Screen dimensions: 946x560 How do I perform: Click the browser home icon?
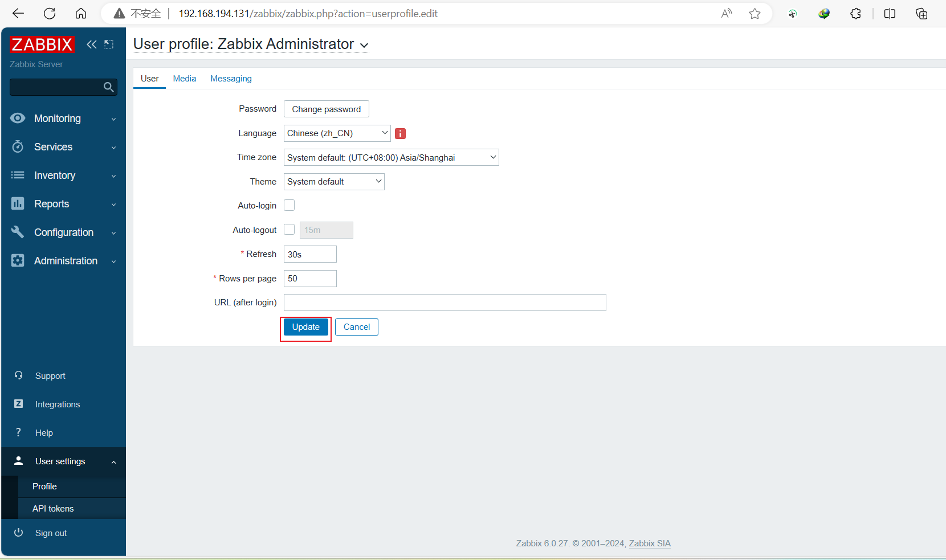coord(81,14)
